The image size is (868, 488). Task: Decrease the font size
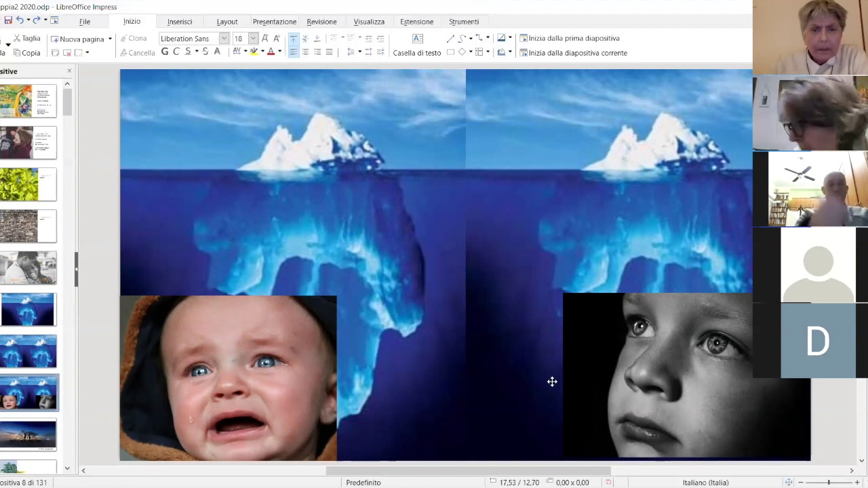(x=276, y=39)
